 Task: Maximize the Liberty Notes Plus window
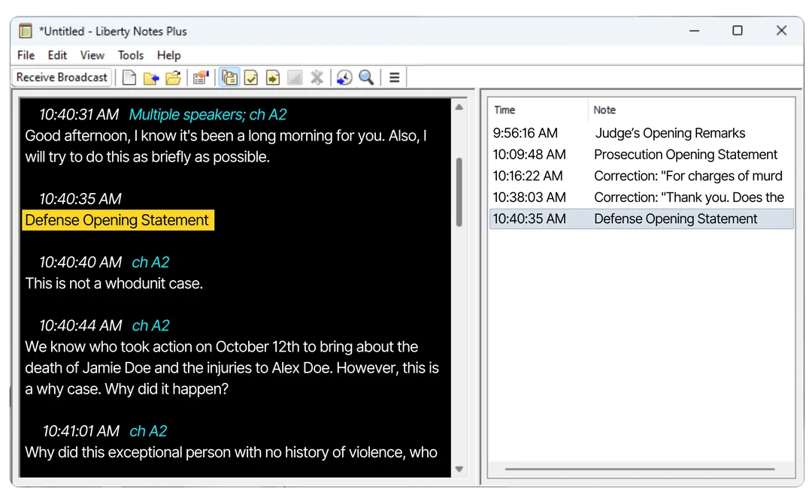(738, 31)
